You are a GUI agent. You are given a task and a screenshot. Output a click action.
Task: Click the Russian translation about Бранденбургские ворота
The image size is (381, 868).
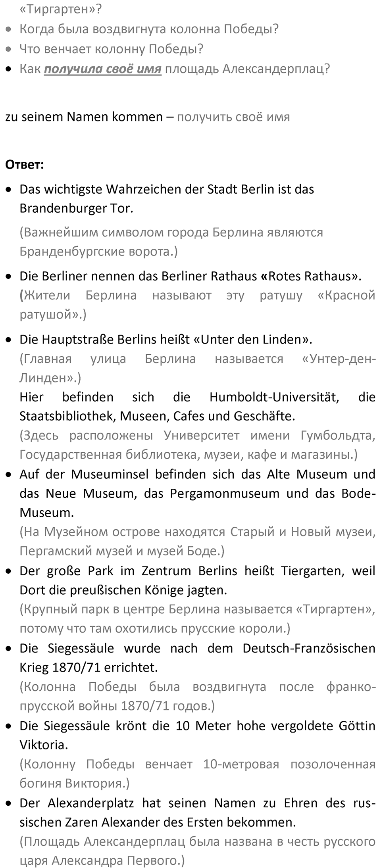pyautogui.click(x=171, y=242)
